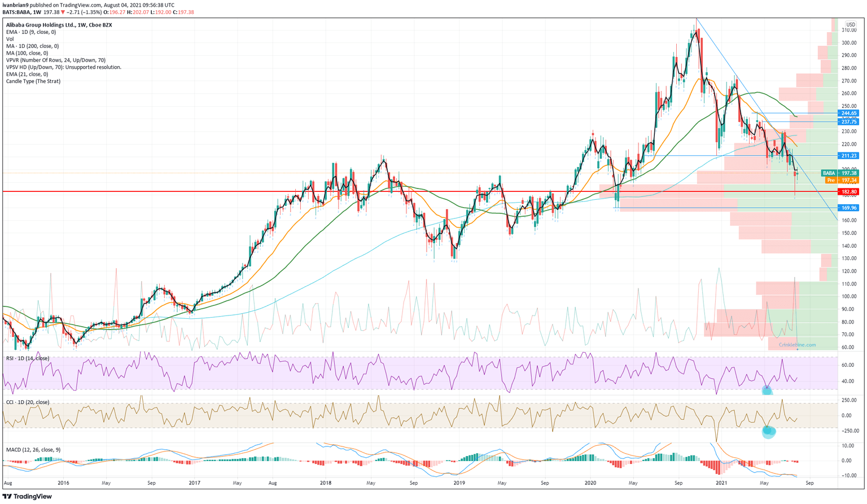Click the TradingView.com text in the publish line
Image resolution: width=867 pixels, height=504 pixels.
click(81, 5)
